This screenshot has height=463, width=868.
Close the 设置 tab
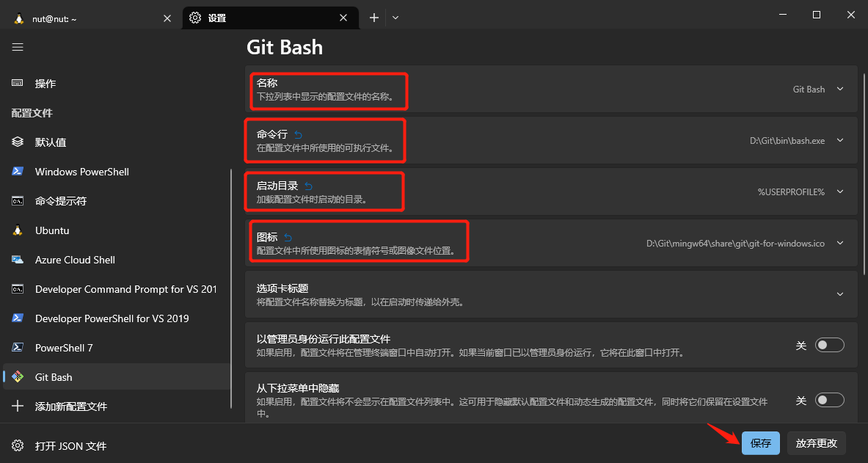(343, 18)
